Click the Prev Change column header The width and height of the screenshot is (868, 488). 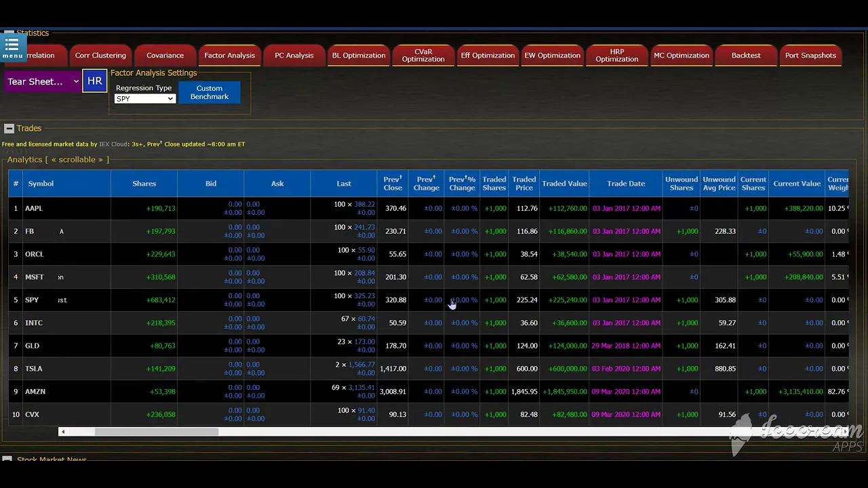(427, 184)
